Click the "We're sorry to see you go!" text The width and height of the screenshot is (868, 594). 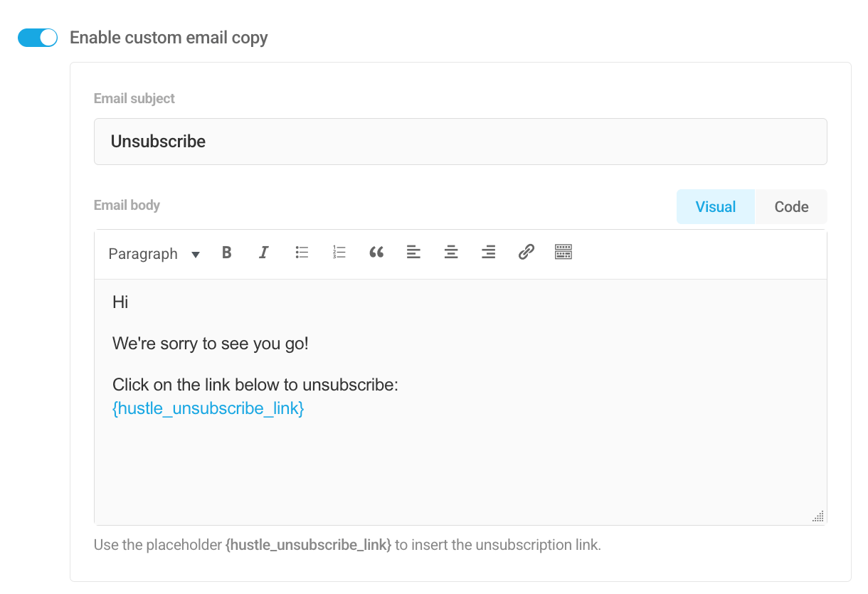click(x=211, y=344)
